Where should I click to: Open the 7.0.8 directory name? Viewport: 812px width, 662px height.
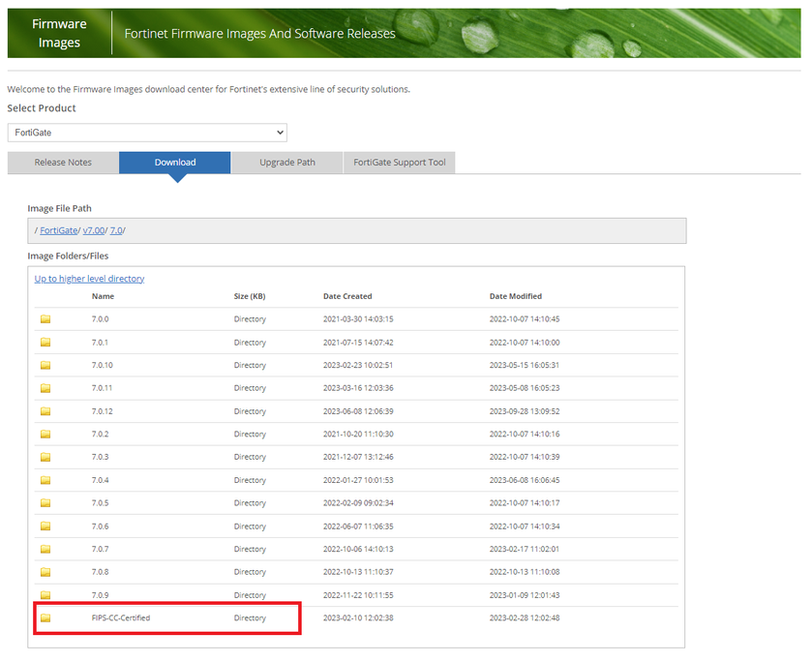[100, 572]
